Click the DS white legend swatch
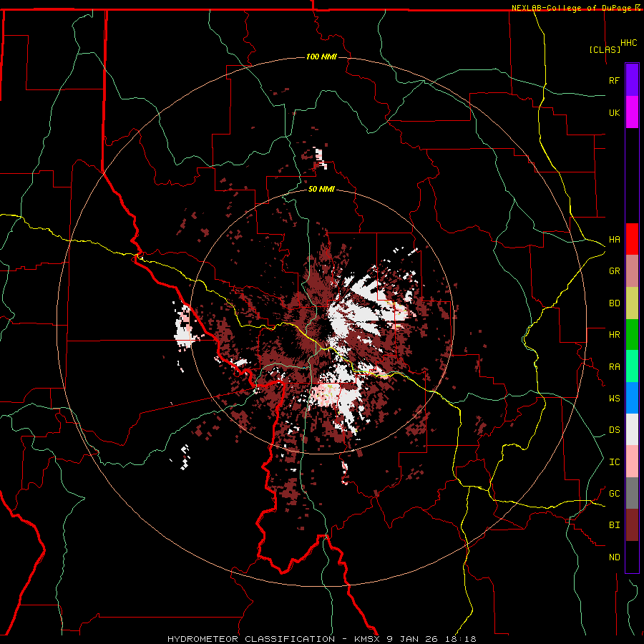 (632, 429)
